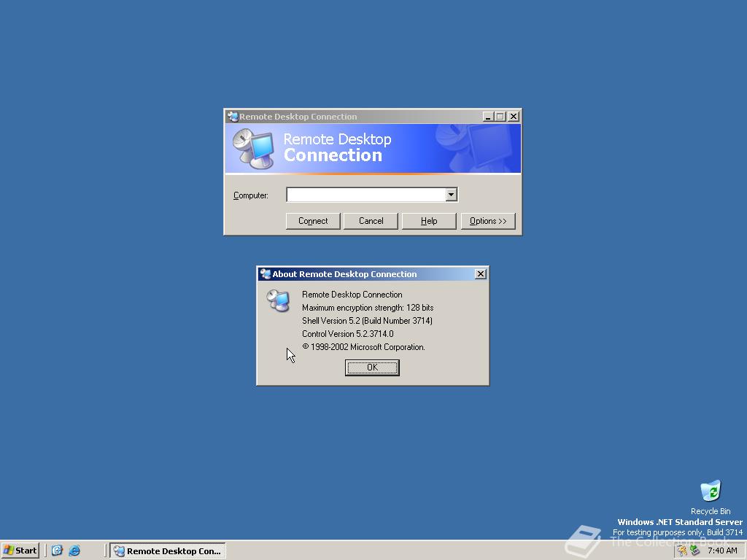Click the Connect button
Viewport: 747px width, 560px height.
[313, 221]
